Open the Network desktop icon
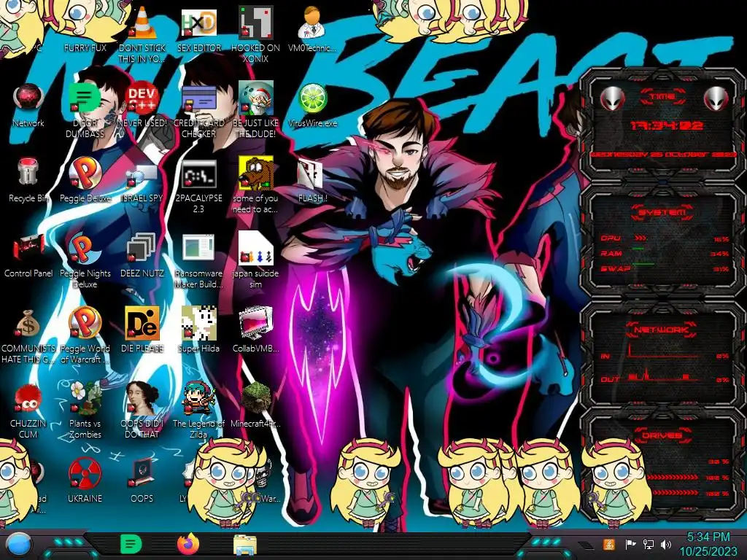Viewport: 747px width, 560px height. click(x=28, y=98)
